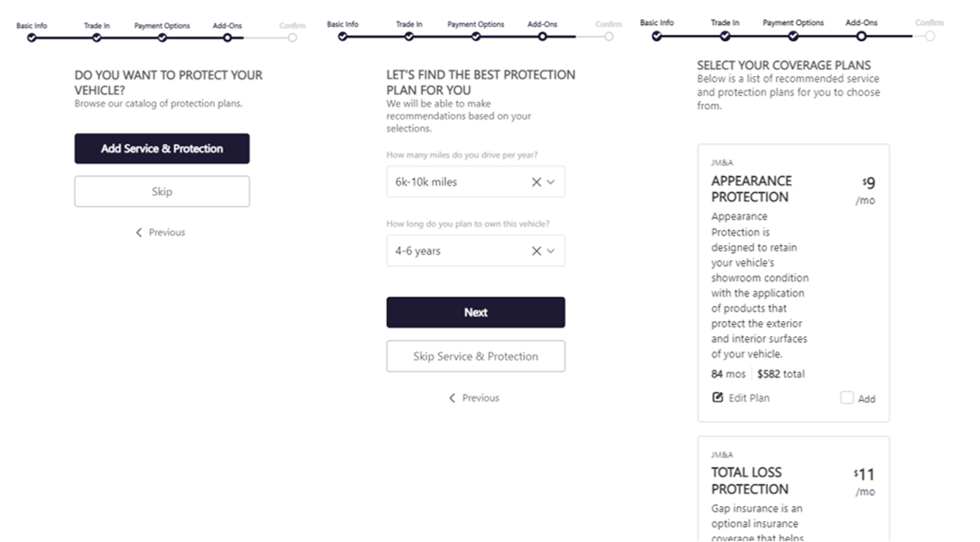
Task: Click the Previous chevron below Skip Service & Protection
Action: coord(452,398)
